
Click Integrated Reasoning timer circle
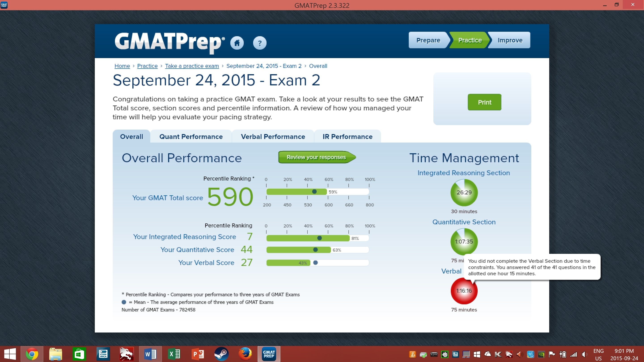point(464,192)
